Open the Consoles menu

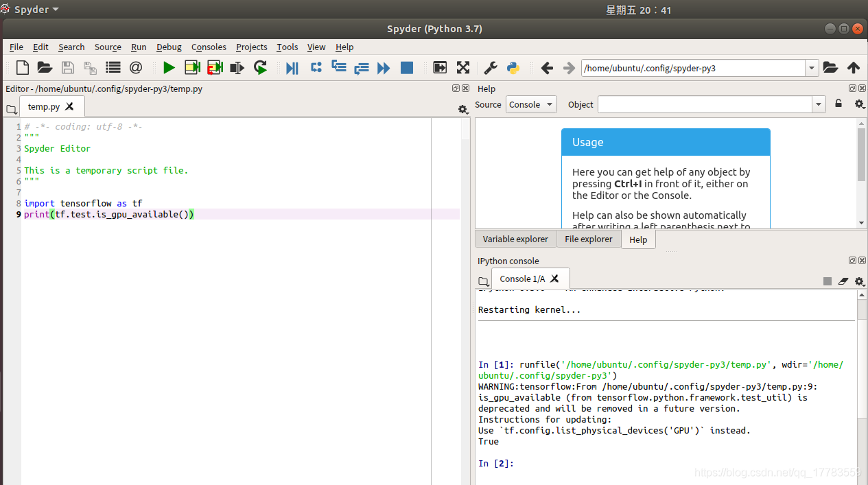tap(209, 47)
